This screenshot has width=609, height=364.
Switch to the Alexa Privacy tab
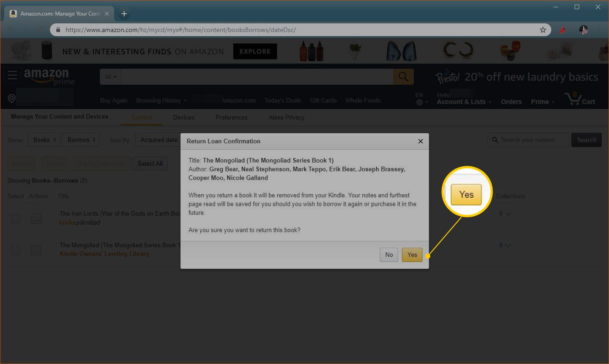coord(286,117)
